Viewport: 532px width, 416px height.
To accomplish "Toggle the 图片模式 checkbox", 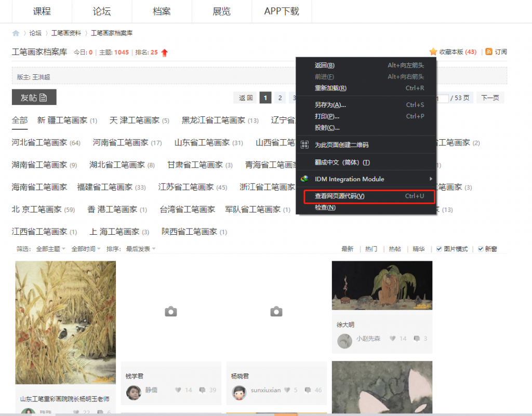I will (439, 249).
